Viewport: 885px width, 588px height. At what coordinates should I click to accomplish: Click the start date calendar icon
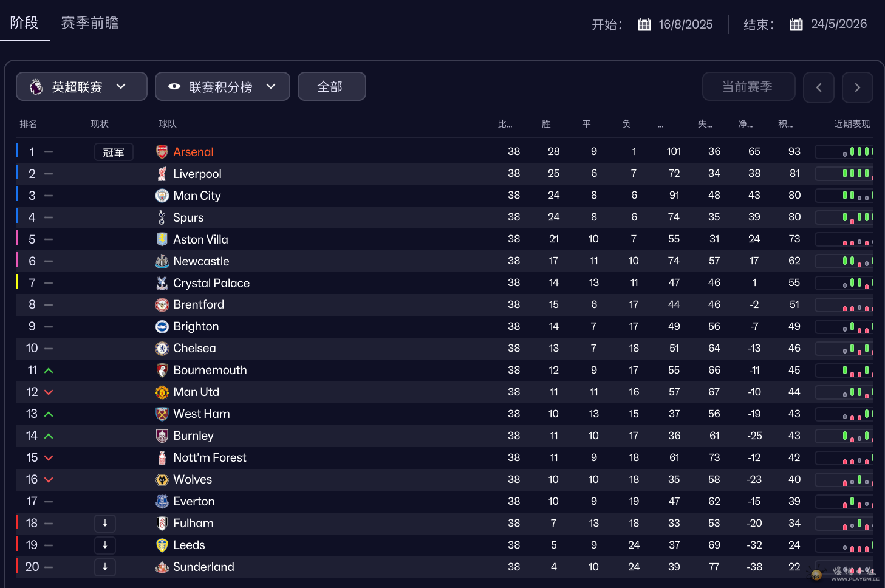[x=644, y=25]
